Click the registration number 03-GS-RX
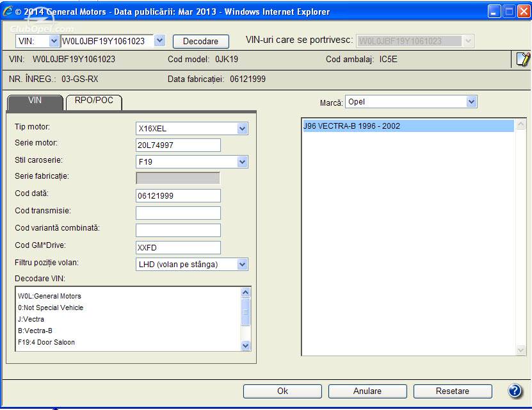This screenshot has height=410, width=532. (80, 79)
